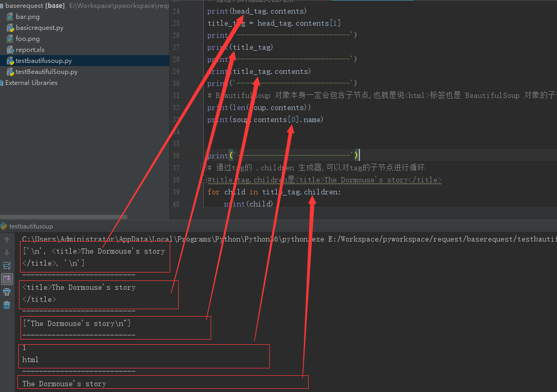Click the image icon beside bar.png
The width and height of the screenshot is (557, 392).
(9, 16)
